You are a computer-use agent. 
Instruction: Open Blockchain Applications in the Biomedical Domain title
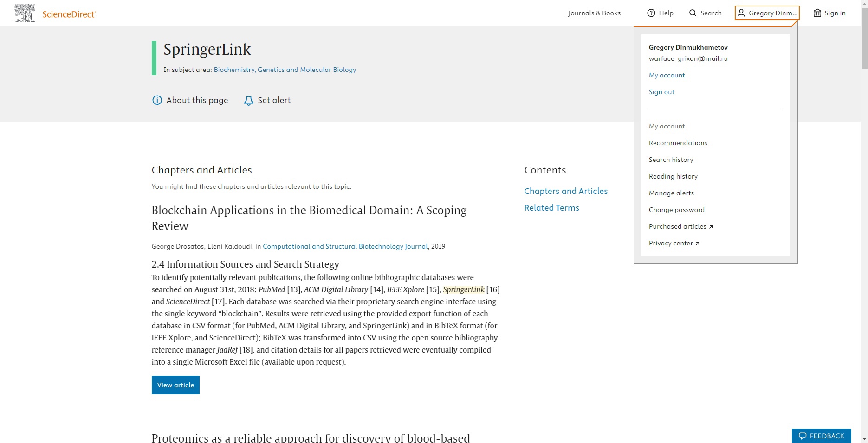coord(309,218)
